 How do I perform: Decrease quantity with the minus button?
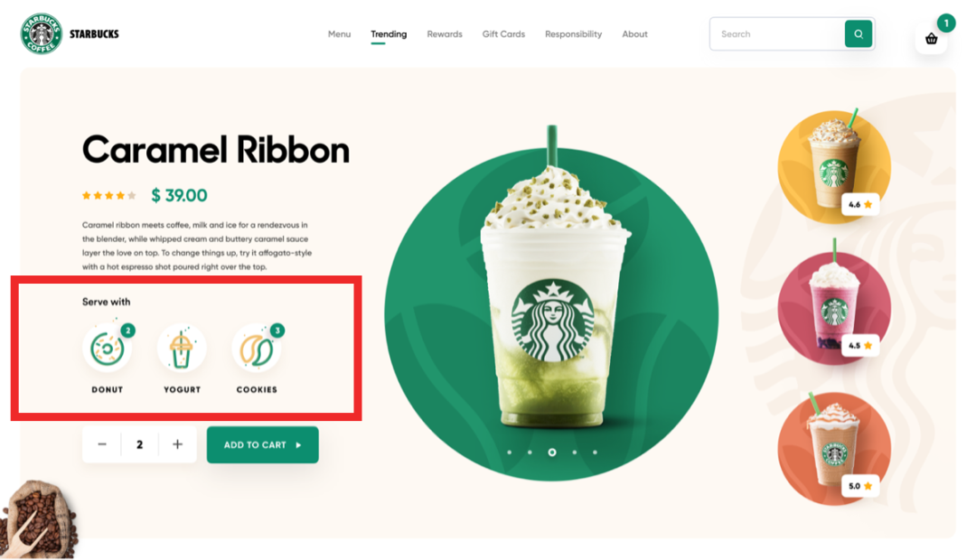pyautogui.click(x=102, y=444)
